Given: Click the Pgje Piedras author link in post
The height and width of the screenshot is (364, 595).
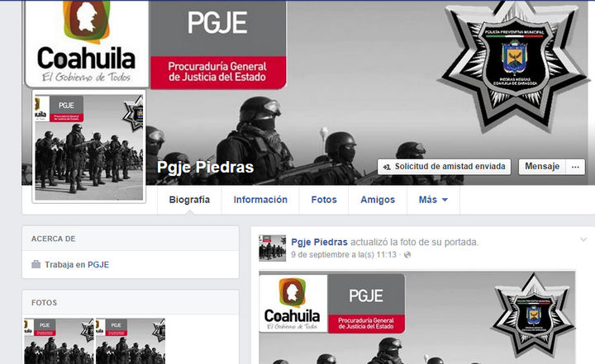Looking at the screenshot, I should point(319,243).
